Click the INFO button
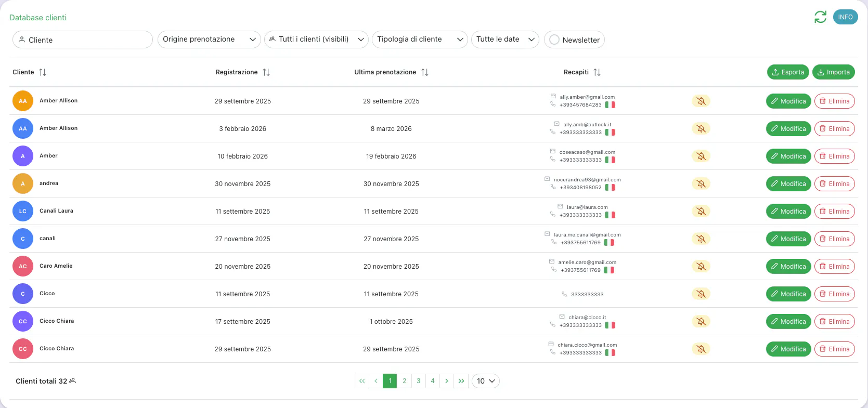Image resolution: width=868 pixels, height=408 pixels. [x=845, y=17]
